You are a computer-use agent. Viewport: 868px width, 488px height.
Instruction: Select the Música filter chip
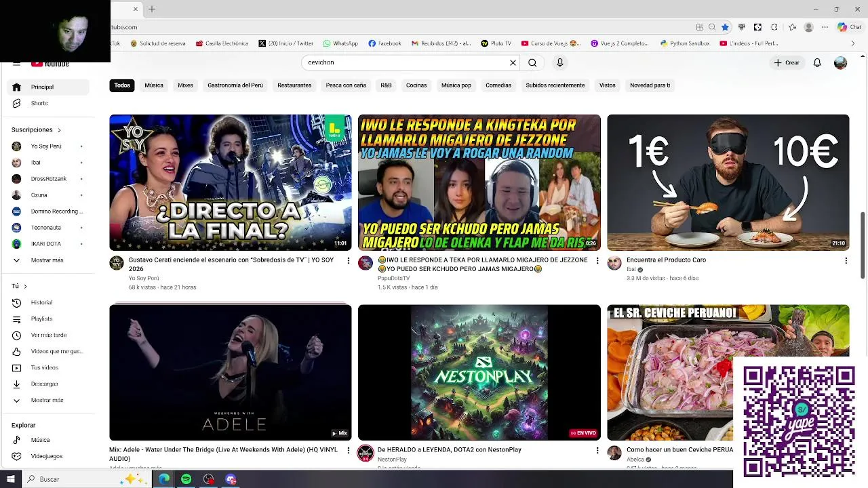pyautogui.click(x=154, y=85)
